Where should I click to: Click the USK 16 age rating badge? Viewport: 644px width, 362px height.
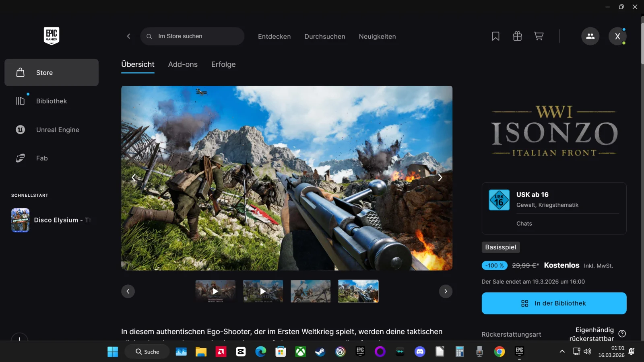pos(499,200)
